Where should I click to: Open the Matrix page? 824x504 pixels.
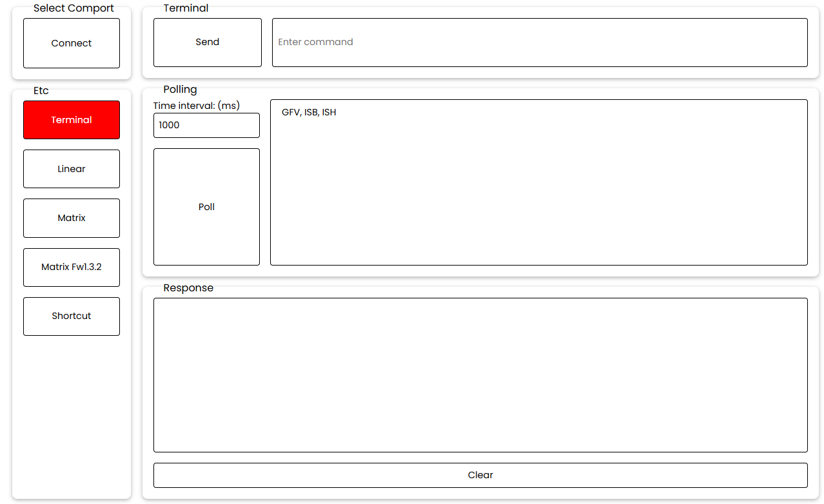click(x=72, y=218)
